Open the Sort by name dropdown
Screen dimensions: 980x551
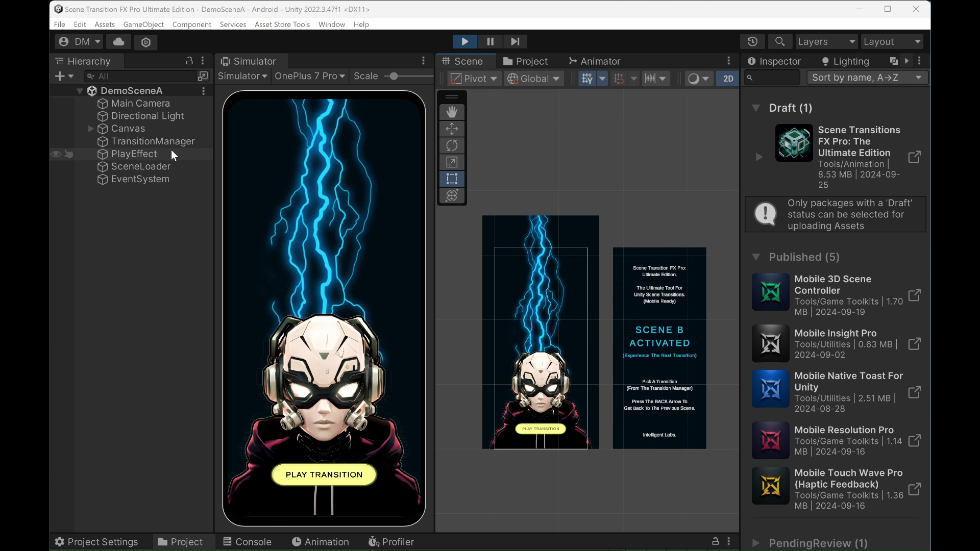[867, 78]
